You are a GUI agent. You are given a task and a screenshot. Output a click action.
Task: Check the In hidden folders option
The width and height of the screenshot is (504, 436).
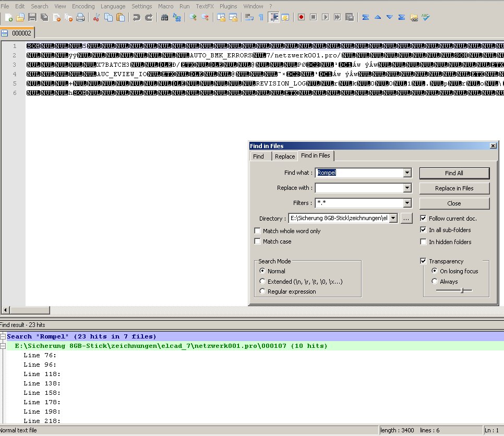(423, 241)
